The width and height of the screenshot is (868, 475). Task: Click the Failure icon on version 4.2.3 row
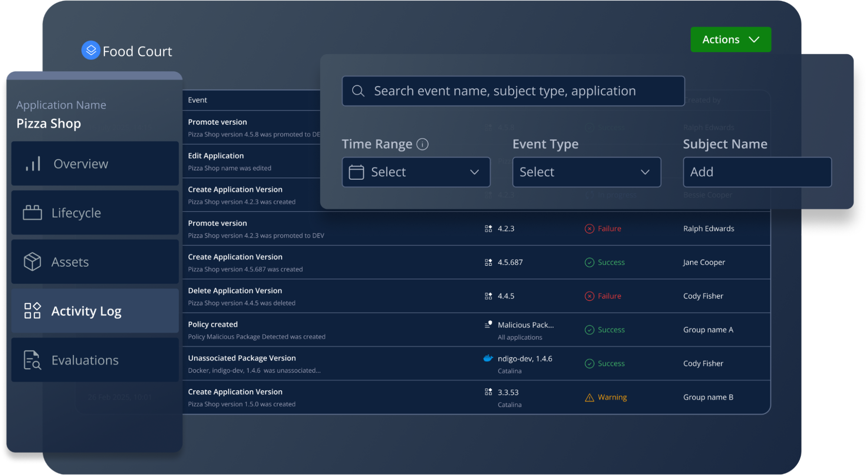[589, 228]
